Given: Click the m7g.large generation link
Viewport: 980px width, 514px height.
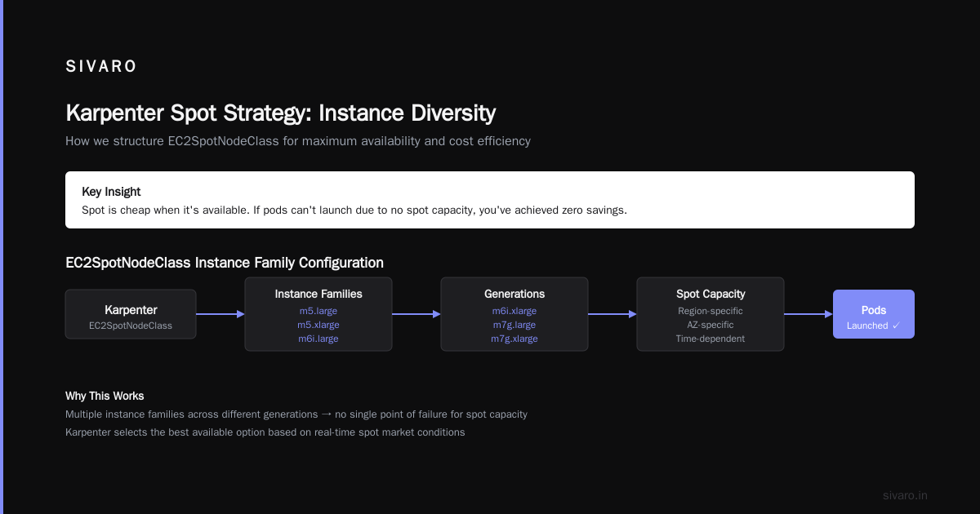Looking at the screenshot, I should (x=514, y=325).
